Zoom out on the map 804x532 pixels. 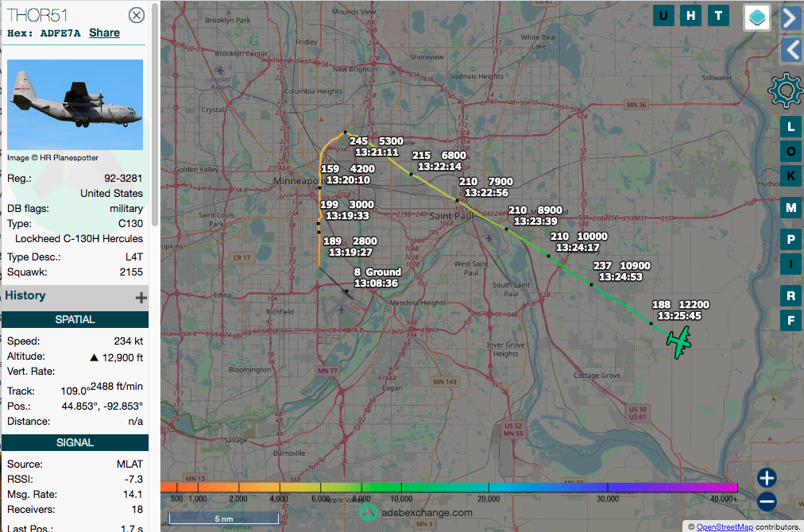(x=767, y=501)
